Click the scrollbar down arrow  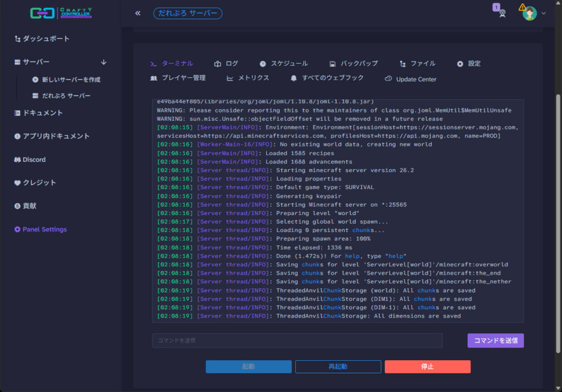[x=558, y=388]
